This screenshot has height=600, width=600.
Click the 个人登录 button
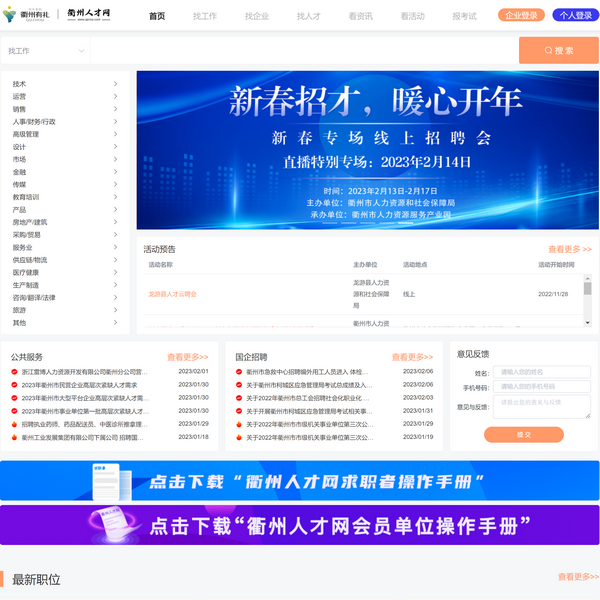click(x=574, y=15)
